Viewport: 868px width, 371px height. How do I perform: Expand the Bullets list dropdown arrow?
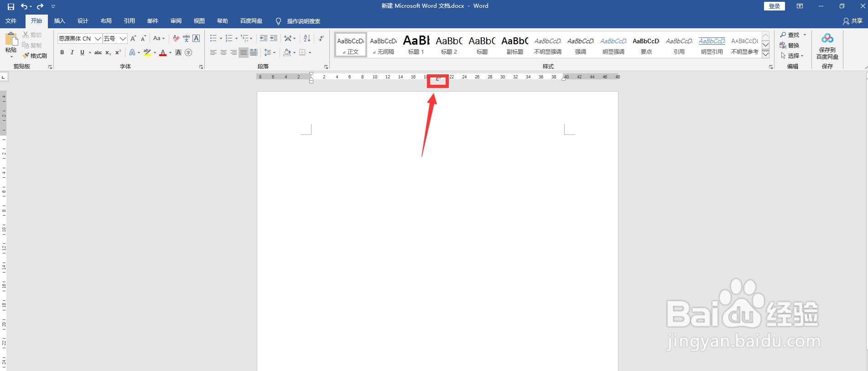point(221,38)
